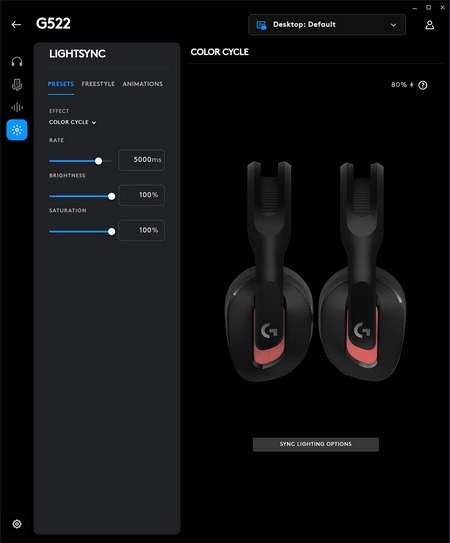The image size is (450, 543).
Task: Switch to the ANIMATIONS tab
Action: (142, 84)
